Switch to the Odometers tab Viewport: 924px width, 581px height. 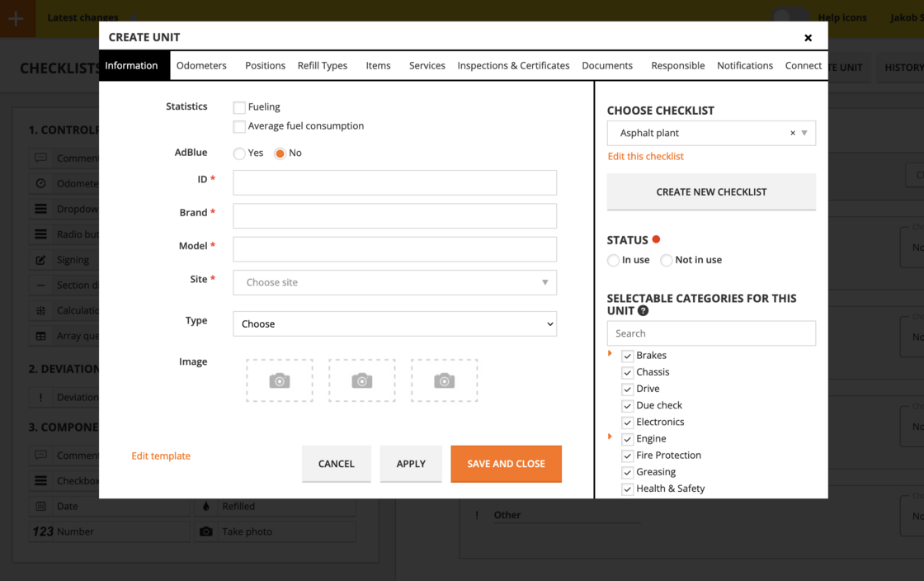201,65
